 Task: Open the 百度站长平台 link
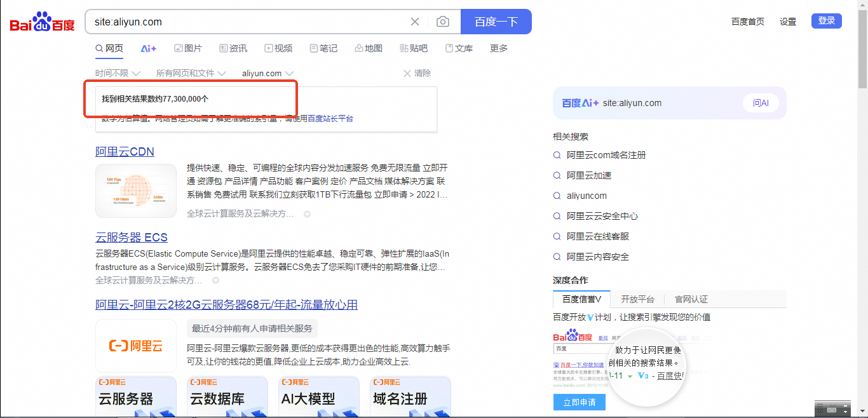coord(330,118)
